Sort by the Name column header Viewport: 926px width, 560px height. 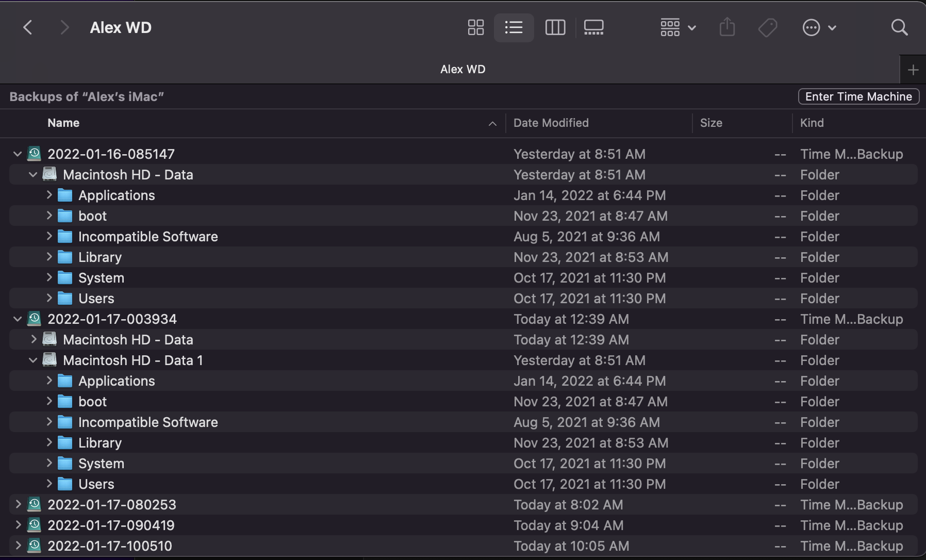(x=63, y=123)
